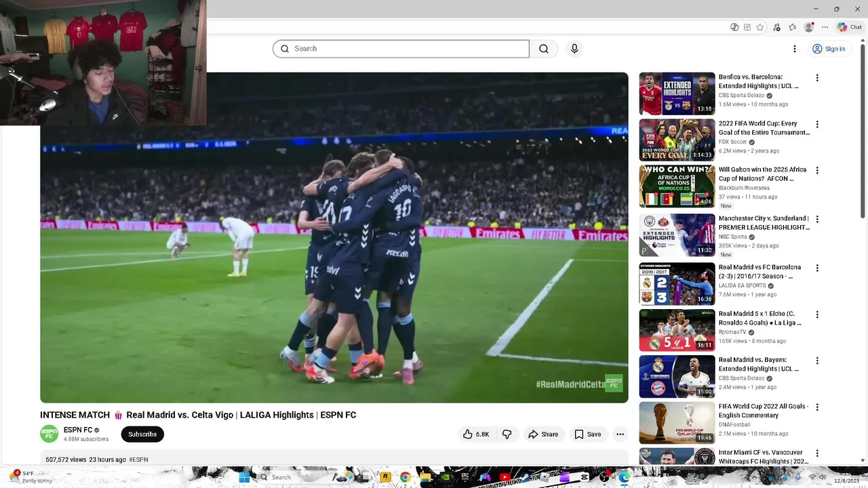Click the "Blackburn Roverseas" channel name
This screenshot has height=488, width=868.
pyautogui.click(x=744, y=188)
